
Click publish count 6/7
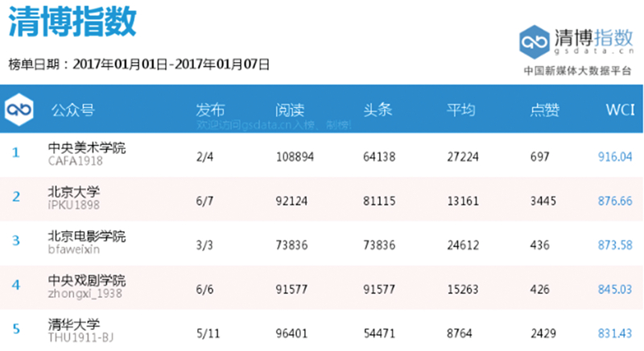(204, 201)
